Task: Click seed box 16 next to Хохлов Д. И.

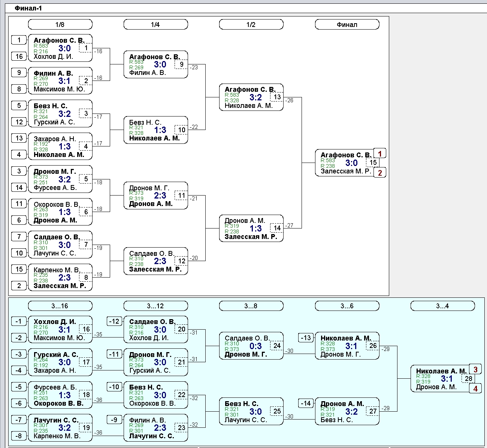Action: 19,57
